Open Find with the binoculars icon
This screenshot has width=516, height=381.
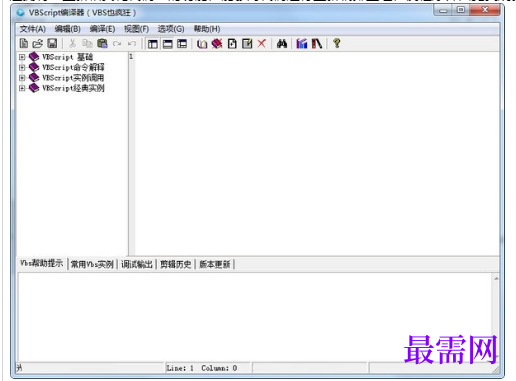point(282,44)
